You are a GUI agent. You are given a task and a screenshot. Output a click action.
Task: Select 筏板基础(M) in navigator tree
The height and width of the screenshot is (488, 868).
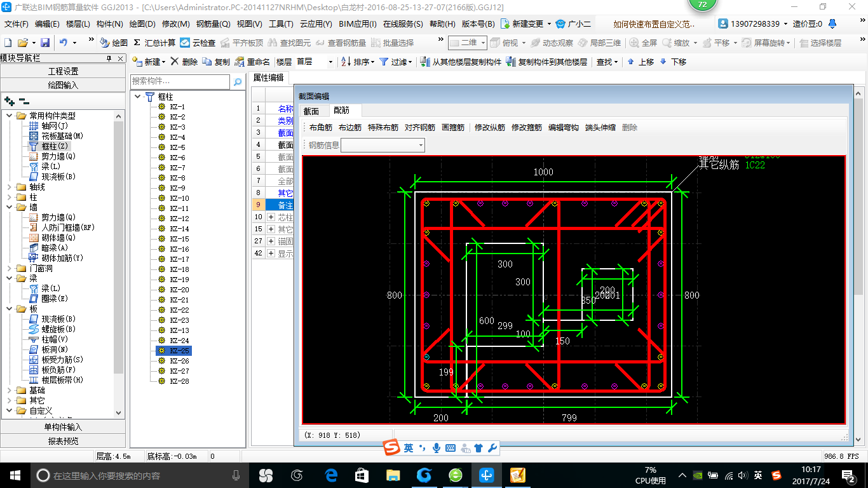56,136
